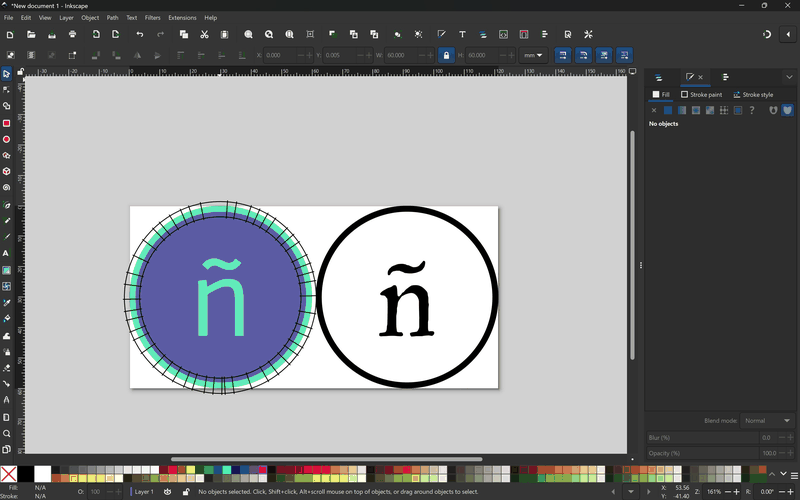Zoom to fit page icon

(289, 34)
